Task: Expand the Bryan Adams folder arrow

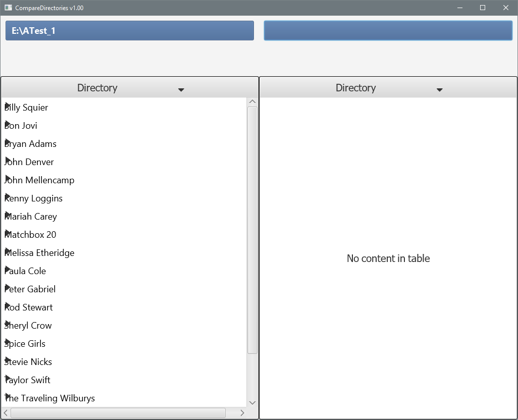Action: click(x=8, y=142)
